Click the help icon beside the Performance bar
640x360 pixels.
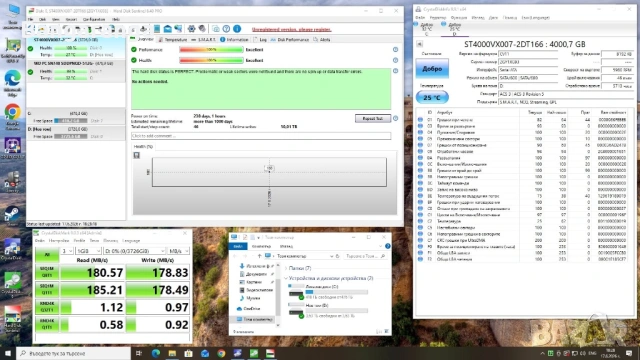tap(395, 50)
